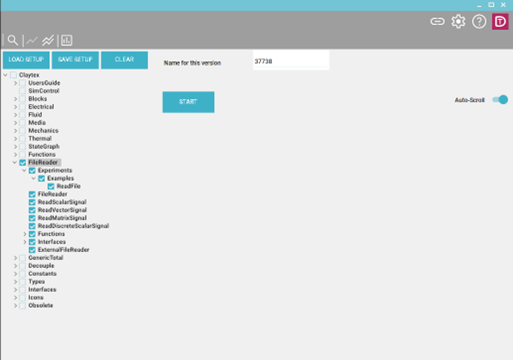Open settings gear icon
513x360 pixels.
coord(458,22)
